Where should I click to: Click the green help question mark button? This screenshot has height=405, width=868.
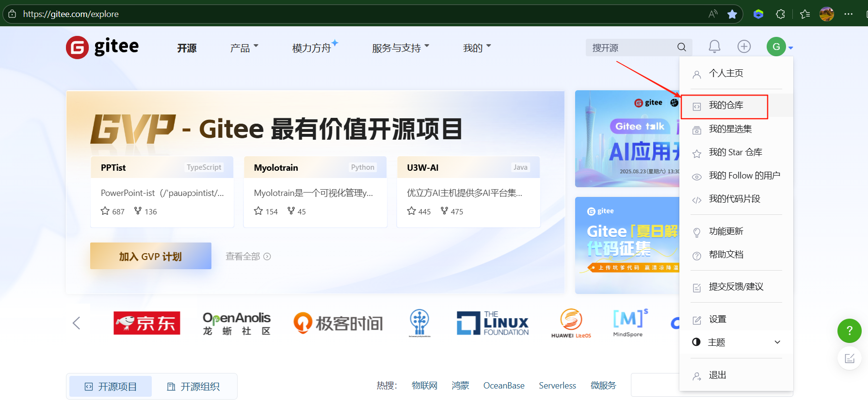[850, 331]
